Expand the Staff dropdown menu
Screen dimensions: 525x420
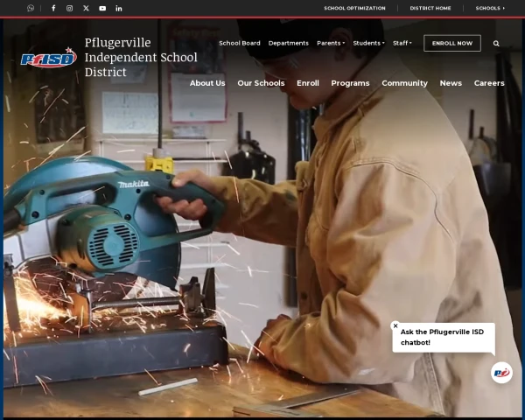tap(402, 43)
